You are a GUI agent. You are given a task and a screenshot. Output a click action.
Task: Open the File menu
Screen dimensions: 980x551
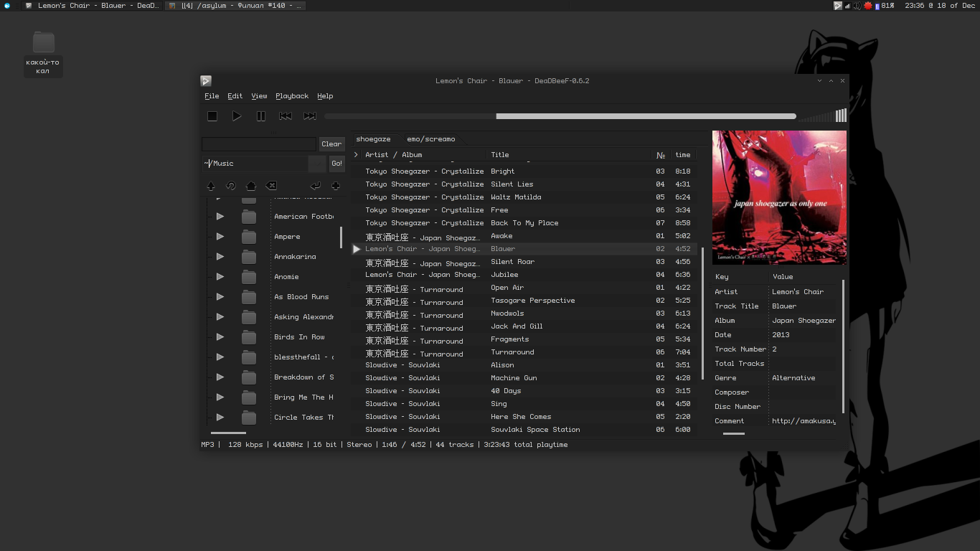coord(212,96)
